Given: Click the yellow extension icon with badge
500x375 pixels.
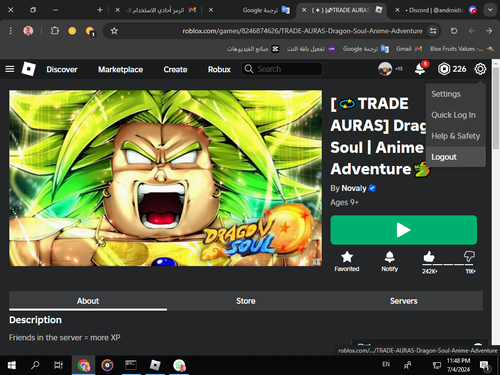Looking at the screenshot, I should tap(90, 31).
